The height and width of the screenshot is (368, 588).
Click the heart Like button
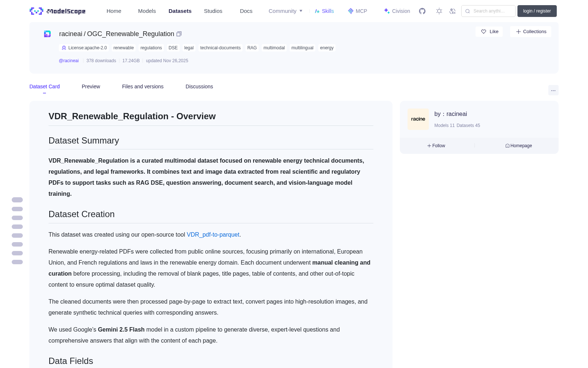click(489, 32)
